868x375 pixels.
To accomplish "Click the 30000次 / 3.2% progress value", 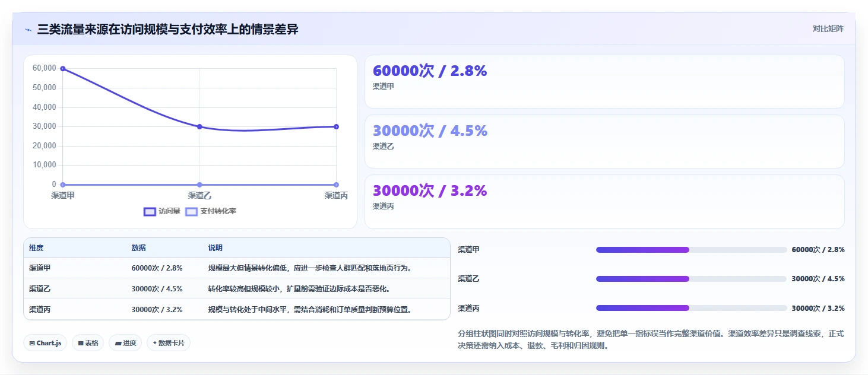I will pos(818,309).
